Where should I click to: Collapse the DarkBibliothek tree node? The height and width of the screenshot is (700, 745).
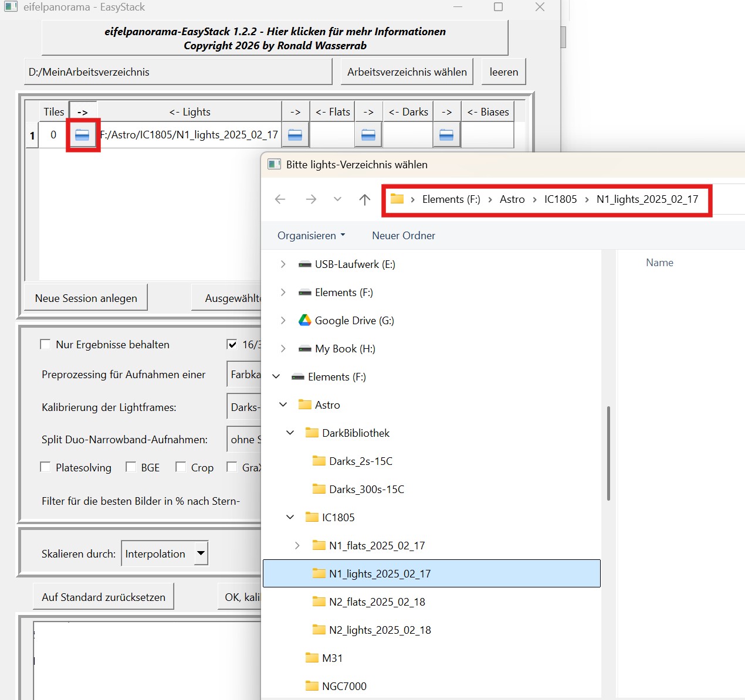(290, 433)
